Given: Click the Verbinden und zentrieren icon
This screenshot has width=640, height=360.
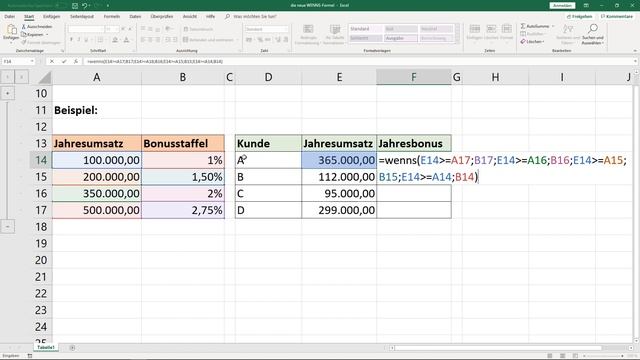Looking at the screenshot, I should pyautogui.click(x=186, y=40).
